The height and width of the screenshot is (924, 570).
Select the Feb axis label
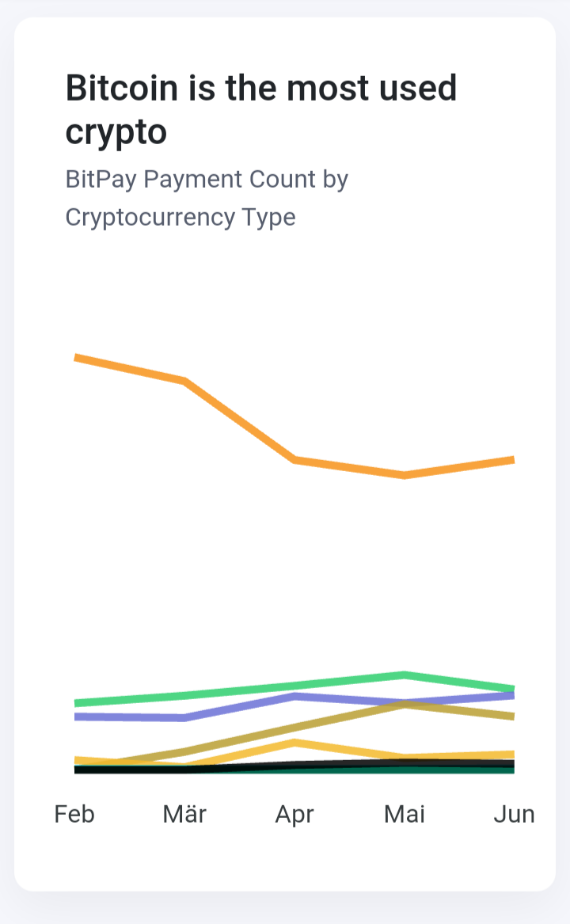(74, 814)
